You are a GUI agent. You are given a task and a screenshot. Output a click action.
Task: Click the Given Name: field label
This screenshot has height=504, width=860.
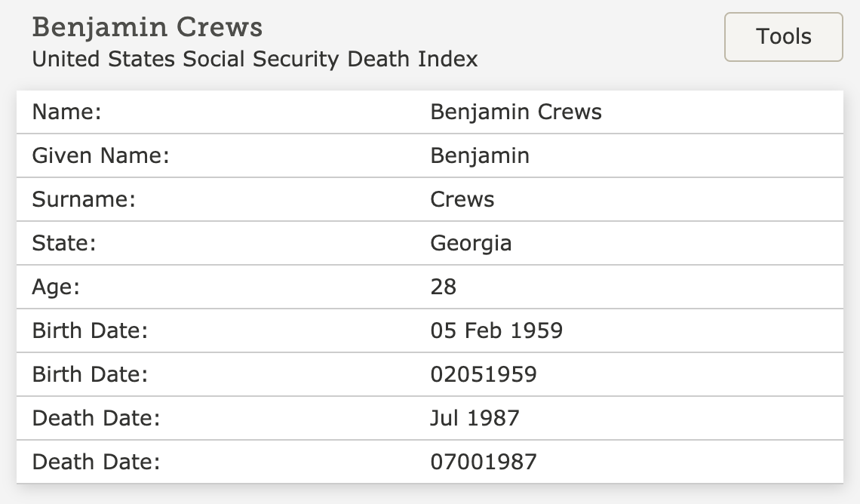(101, 155)
